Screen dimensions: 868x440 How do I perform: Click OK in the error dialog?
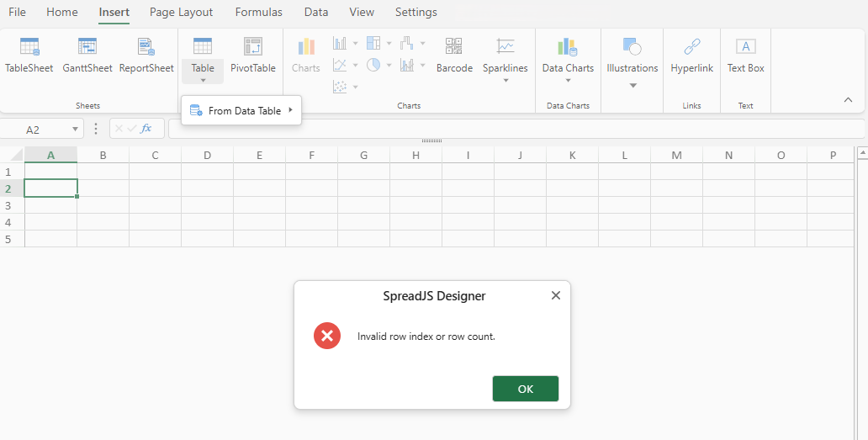pos(526,389)
